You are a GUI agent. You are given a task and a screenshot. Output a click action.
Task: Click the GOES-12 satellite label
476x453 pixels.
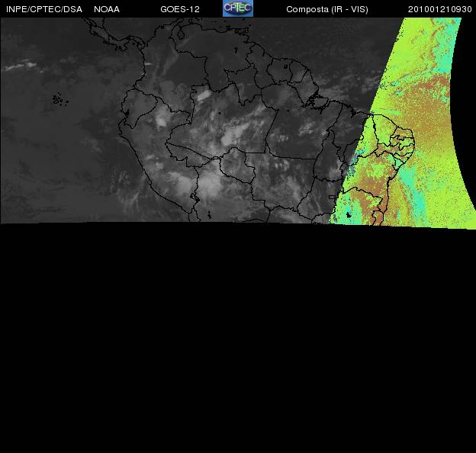pyautogui.click(x=180, y=9)
